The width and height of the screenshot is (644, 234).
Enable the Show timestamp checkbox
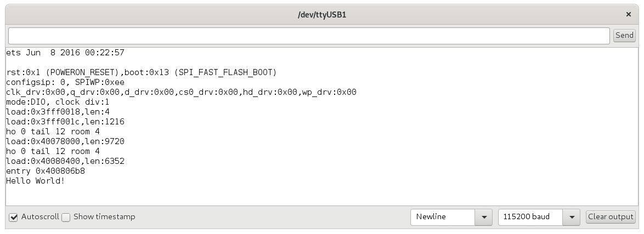[x=66, y=217]
